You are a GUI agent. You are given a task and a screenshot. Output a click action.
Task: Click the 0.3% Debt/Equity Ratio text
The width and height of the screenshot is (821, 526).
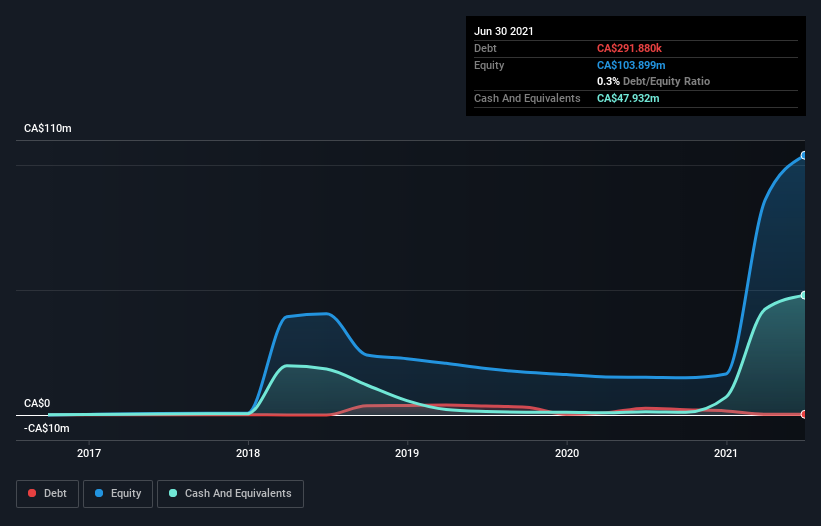tap(653, 81)
